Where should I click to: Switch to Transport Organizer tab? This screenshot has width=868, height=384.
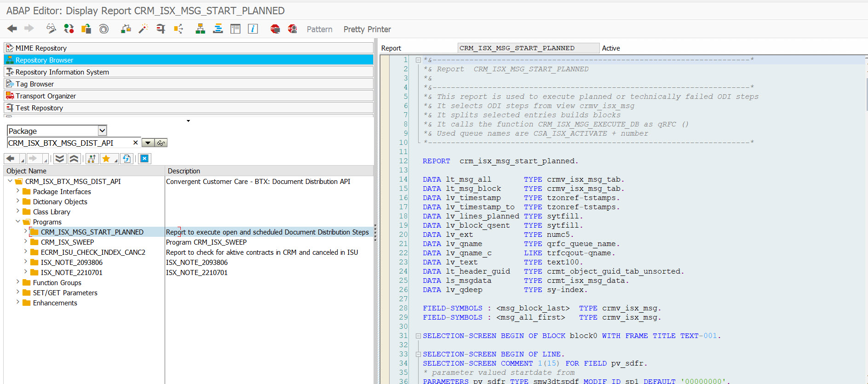point(46,96)
